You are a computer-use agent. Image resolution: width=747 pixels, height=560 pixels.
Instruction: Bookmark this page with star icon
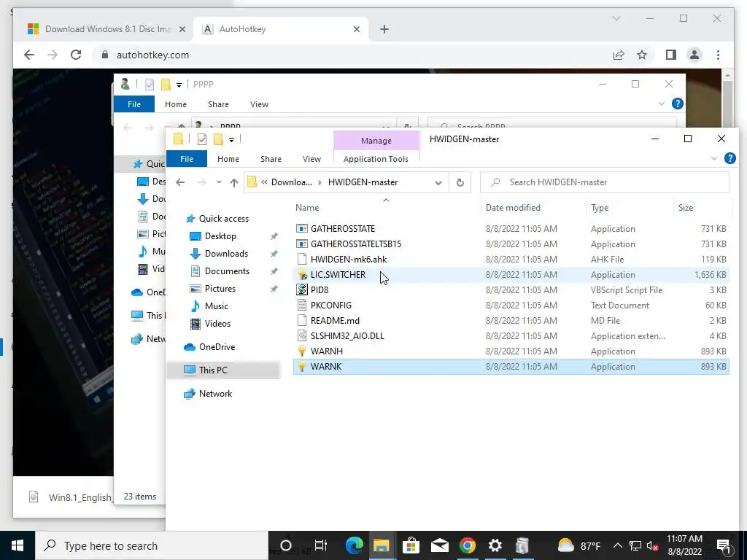(642, 55)
